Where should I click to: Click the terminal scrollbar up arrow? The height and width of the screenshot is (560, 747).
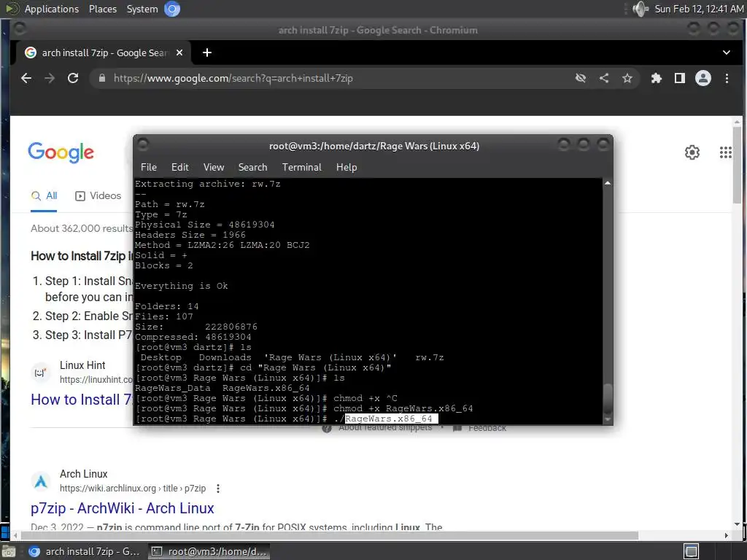pos(608,183)
